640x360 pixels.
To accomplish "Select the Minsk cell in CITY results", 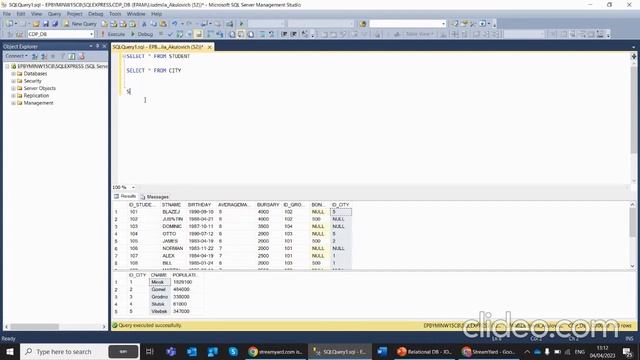I will (159, 282).
